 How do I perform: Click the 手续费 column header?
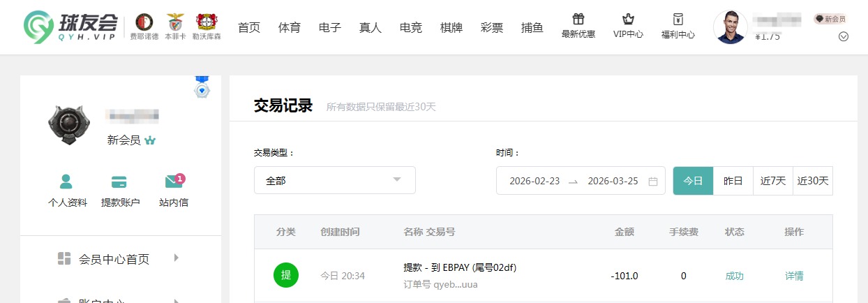[684, 232]
